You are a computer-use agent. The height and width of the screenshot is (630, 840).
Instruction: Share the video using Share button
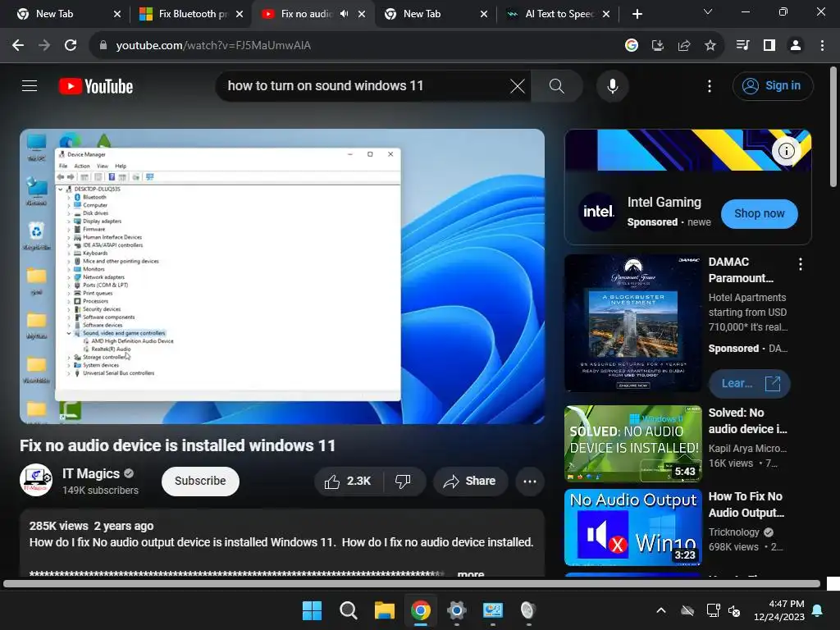click(x=470, y=481)
